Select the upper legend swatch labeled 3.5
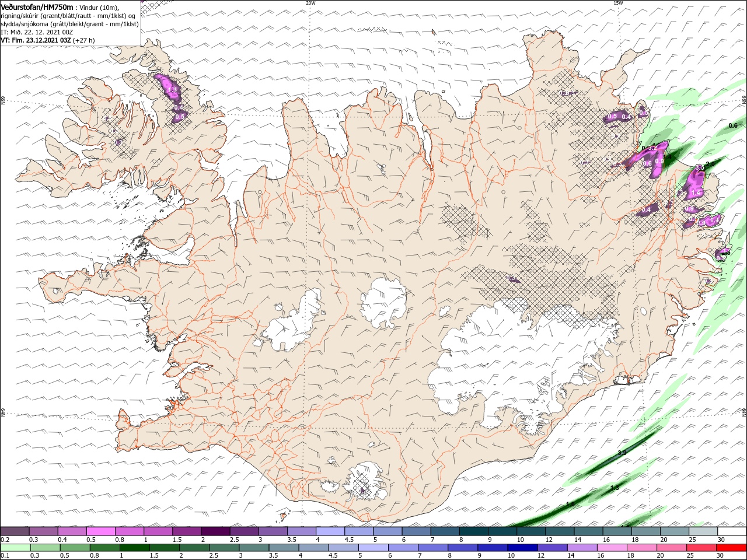 coord(302,531)
